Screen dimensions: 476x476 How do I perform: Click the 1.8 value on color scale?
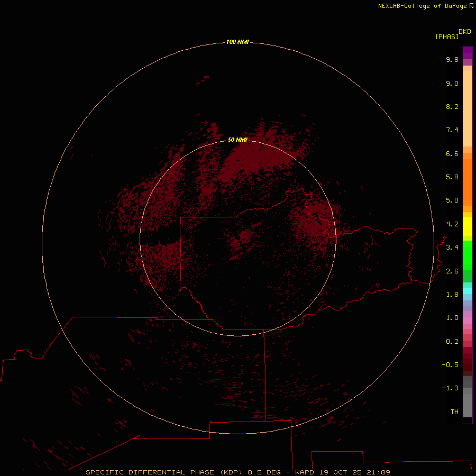(x=452, y=295)
